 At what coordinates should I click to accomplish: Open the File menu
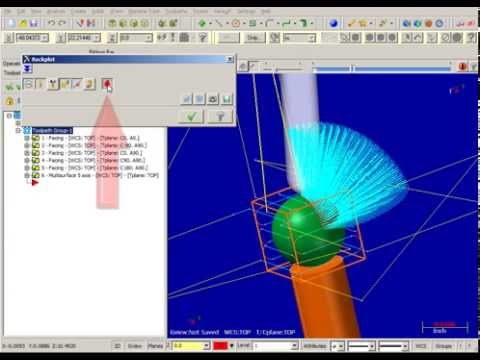[9, 11]
